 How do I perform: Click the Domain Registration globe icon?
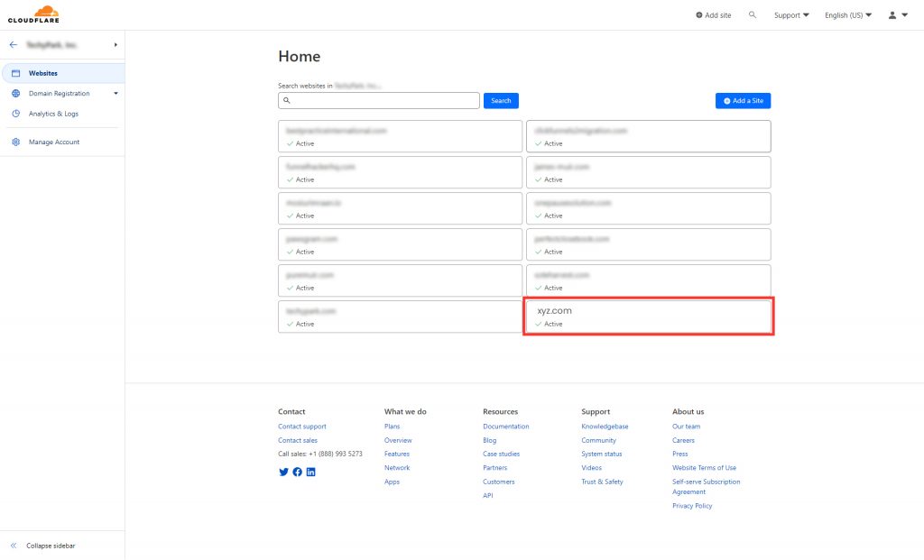coord(14,93)
